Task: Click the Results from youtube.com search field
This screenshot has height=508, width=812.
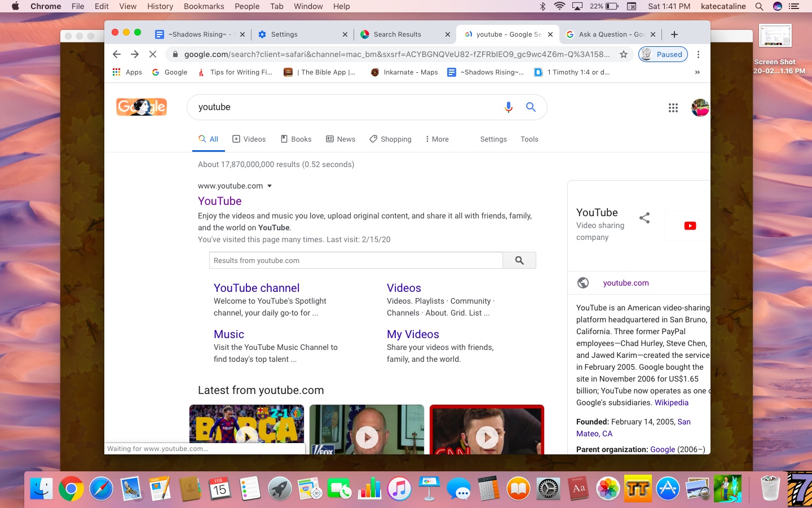Action: tap(356, 260)
